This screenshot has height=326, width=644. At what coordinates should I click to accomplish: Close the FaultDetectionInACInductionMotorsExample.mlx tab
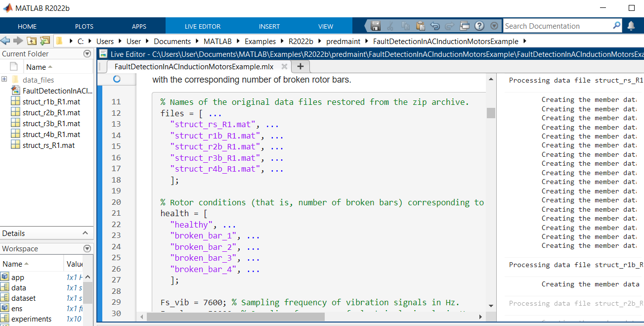pyautogui.click(x=284, y=66)
